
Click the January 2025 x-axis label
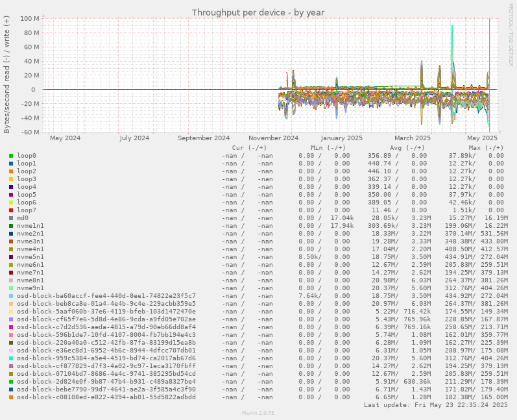click(x=342, y=138)
